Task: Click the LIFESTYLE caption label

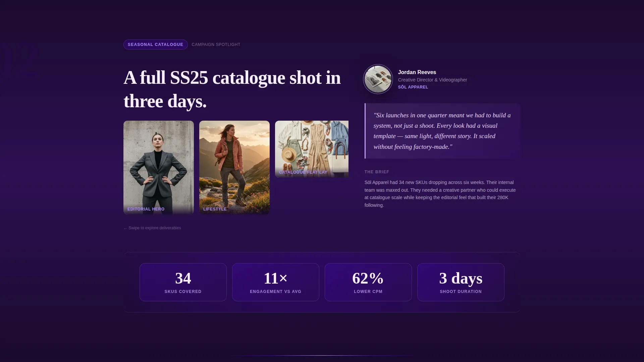Action: (x=215, y=209)
